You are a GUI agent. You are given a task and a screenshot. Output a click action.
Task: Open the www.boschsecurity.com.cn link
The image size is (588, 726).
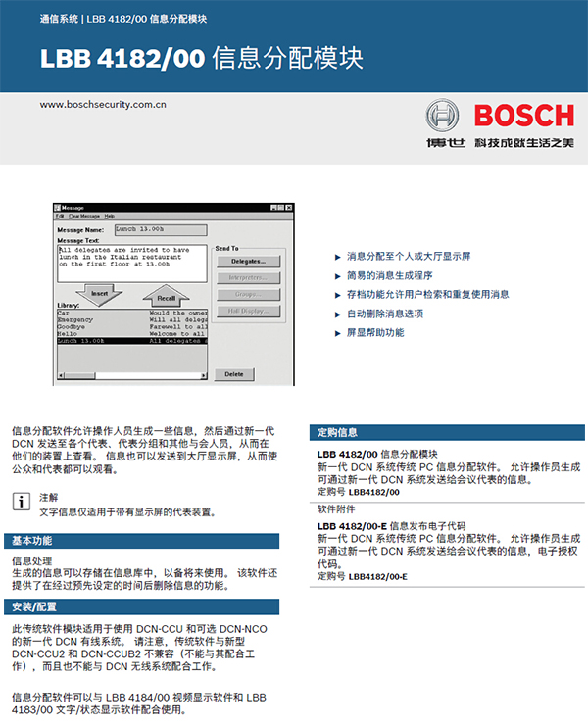103,105
